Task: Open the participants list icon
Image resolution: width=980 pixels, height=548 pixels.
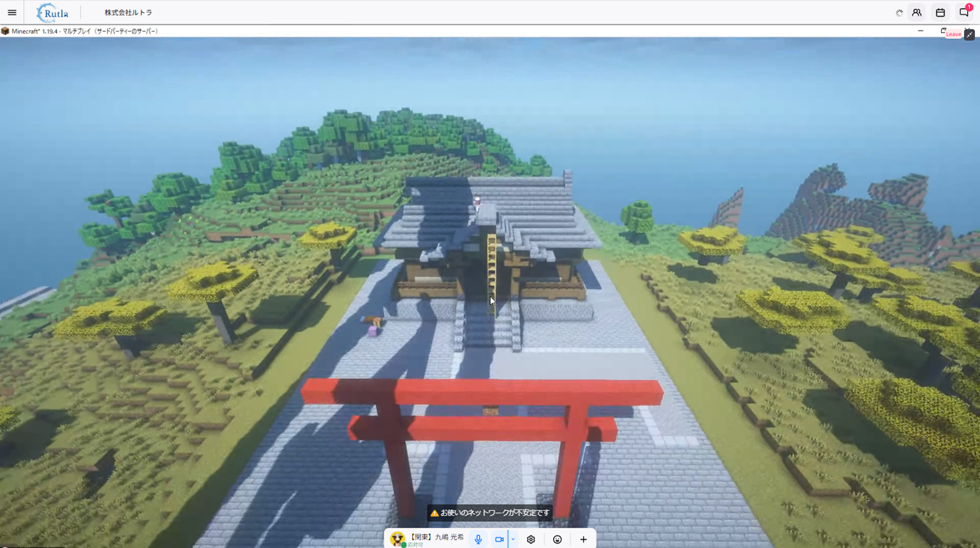Action: 917,13
